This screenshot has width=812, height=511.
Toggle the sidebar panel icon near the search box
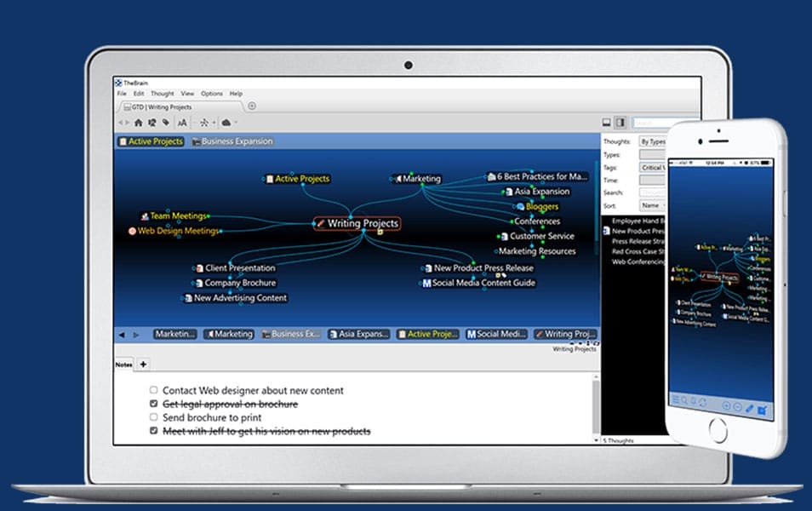pyautogui.click(x=622, y=122)
